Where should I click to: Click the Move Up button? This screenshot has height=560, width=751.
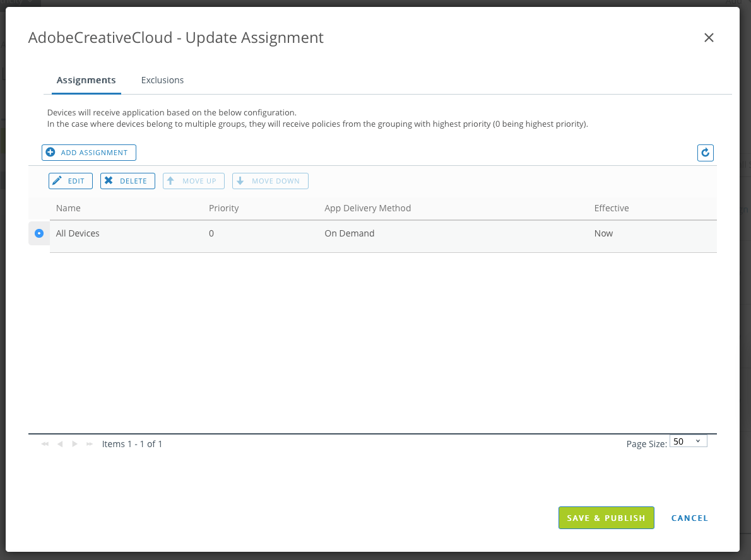(194, 181)
